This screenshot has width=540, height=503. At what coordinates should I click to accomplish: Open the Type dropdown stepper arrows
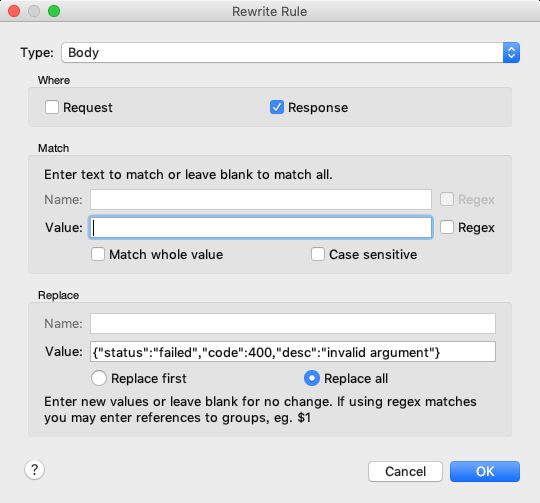[511, 53]
